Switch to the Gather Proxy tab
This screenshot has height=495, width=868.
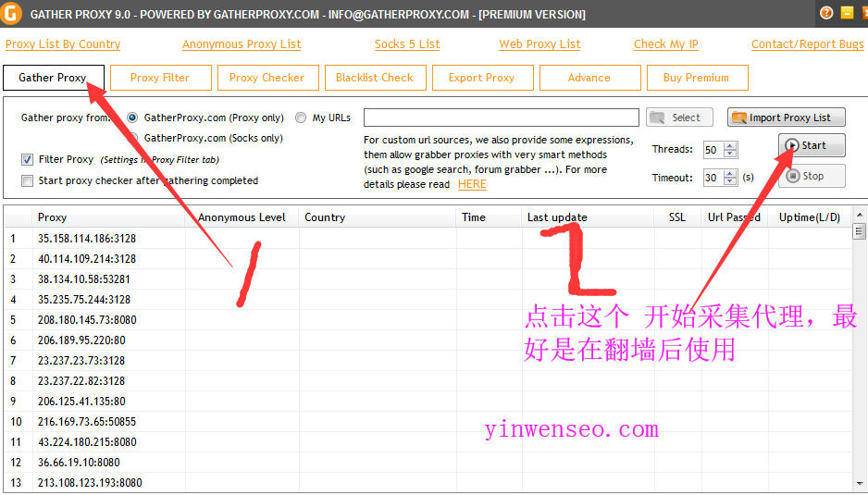(53, 78)
